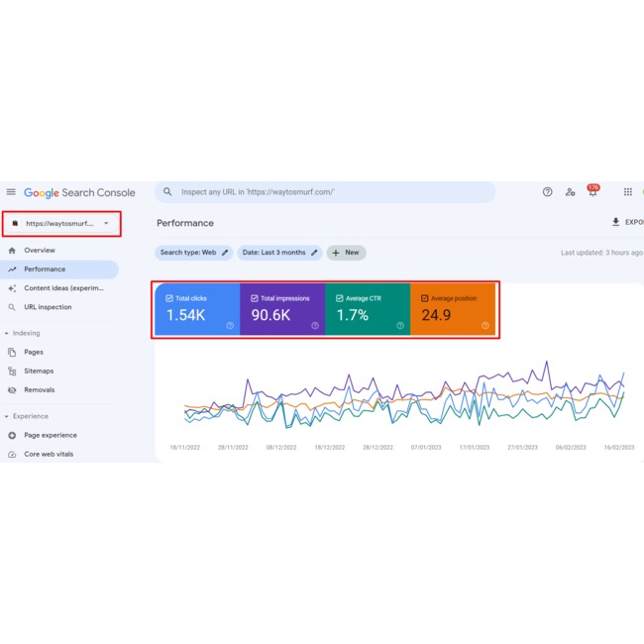Go to Overview in sidebar
Image resolution: width=644 pixels, height=644 pixels.
tap(40, 251)
